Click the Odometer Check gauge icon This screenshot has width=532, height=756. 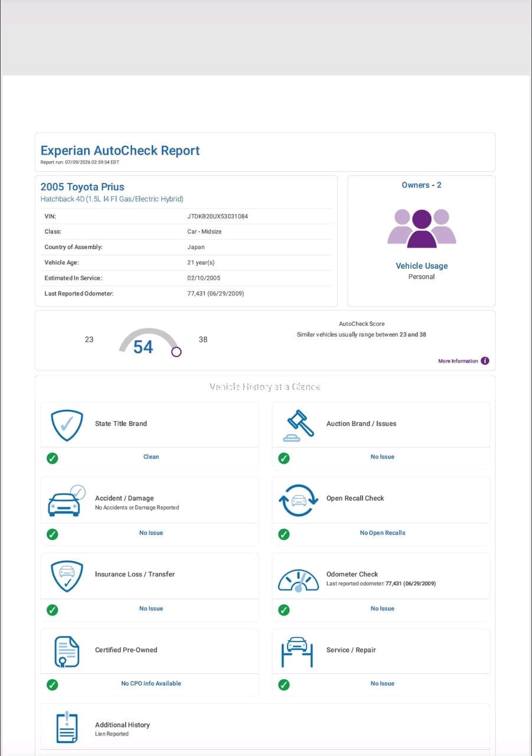[x=298, y=581]
